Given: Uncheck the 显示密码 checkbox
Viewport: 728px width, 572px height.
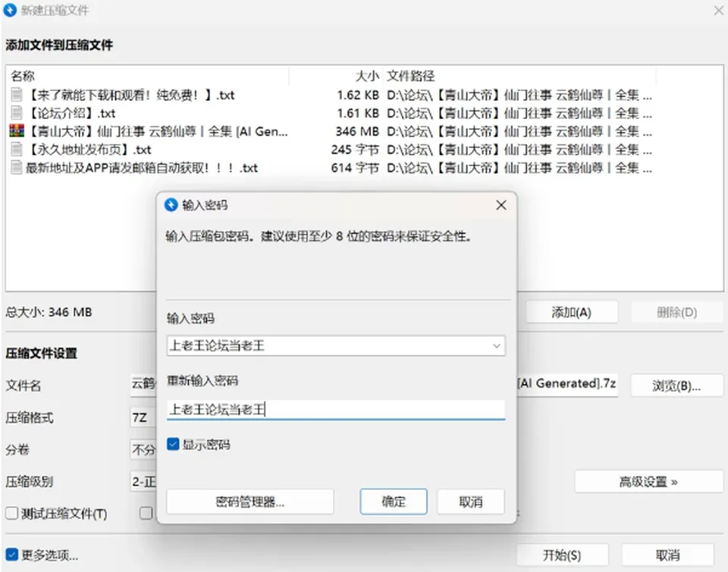Looking at the screenshot, I should tap(173, 445).
